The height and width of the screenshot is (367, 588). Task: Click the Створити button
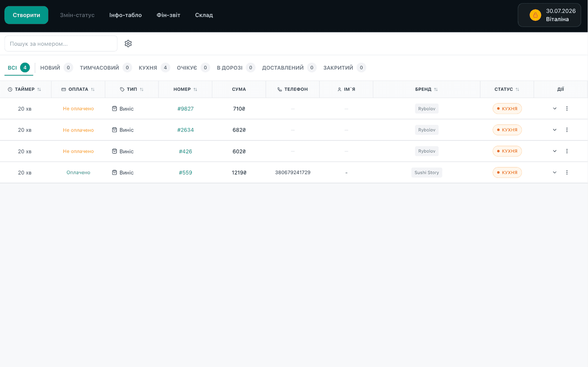[26, 15]
